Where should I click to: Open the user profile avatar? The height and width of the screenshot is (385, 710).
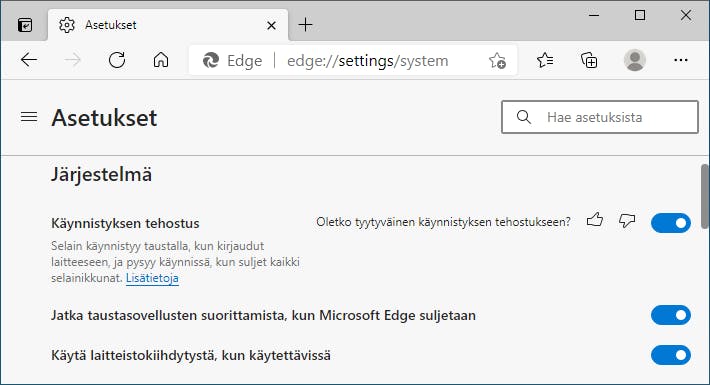(x=635, y=60)
